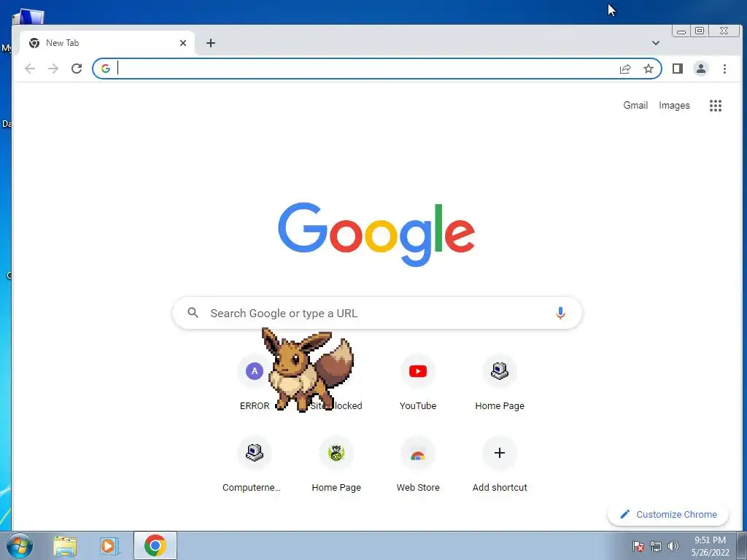Open a new tab with the plus button
The image size is (747, 560).
pos(211,43)
